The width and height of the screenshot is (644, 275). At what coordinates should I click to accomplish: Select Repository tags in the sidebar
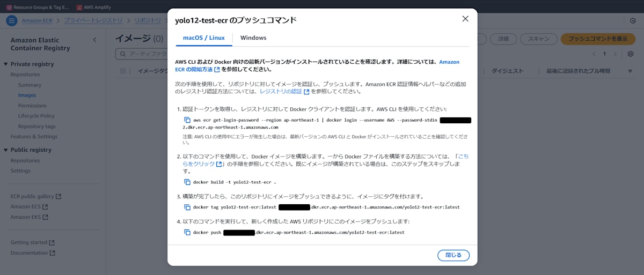[x=36, y=127]
